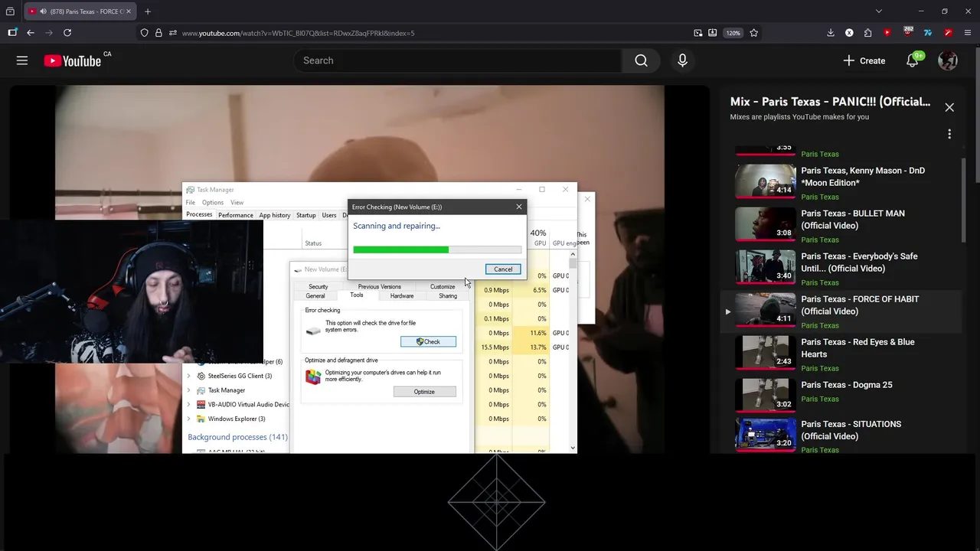Open a new browser tab with plus
Image resolution: width=980 pixels, height=551 pixels.
148,11
